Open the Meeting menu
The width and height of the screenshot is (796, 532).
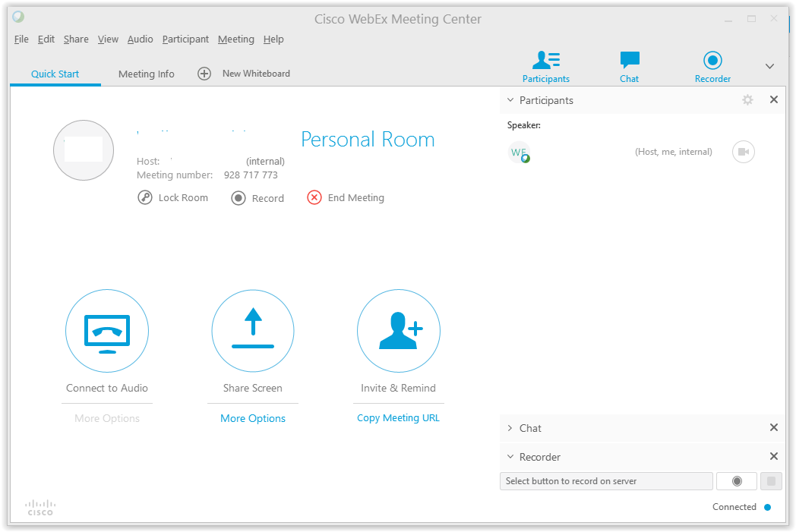pyautogui.click(x=236, y=39)
